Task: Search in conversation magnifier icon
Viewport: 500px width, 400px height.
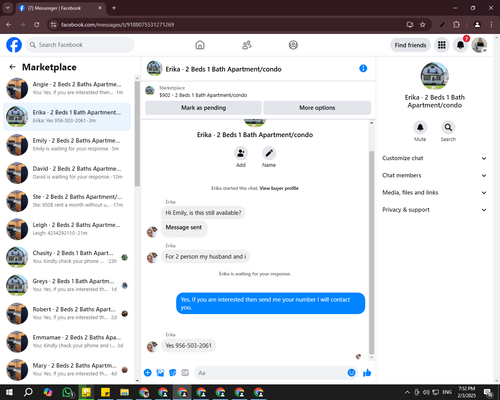Action: pos(448,127)
